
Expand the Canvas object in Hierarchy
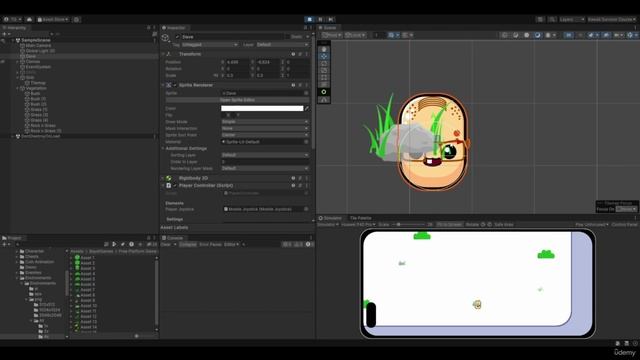pyautogui.click(x=18, y=62)
